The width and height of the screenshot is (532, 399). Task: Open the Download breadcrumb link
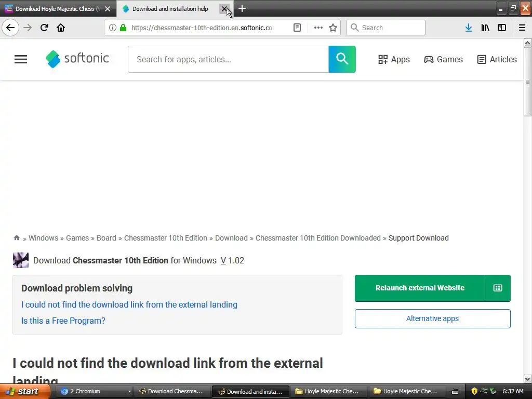click(x=231, y=238)
